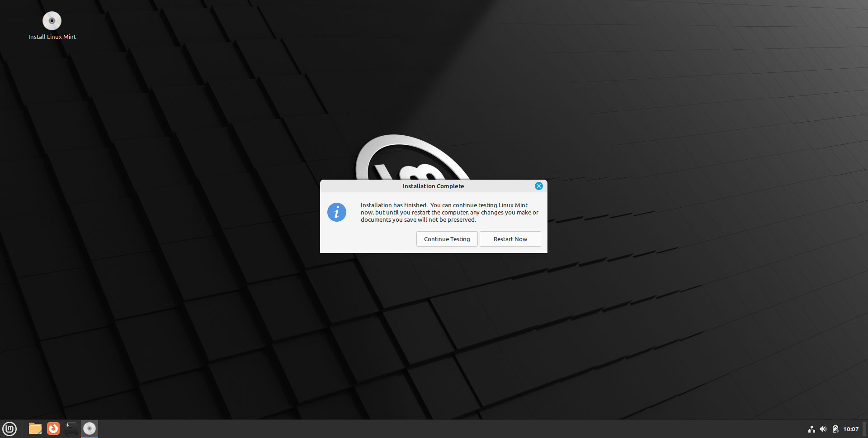Viewport: 868px width, 438px height.
Task: Click the Install Linux Mint label text
Action: [52, 37]
